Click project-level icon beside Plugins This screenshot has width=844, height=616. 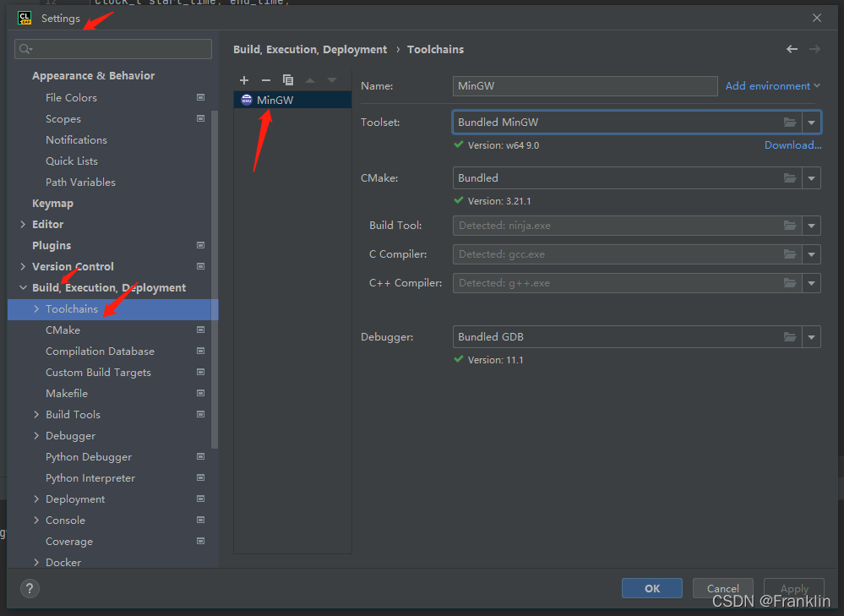200,245
